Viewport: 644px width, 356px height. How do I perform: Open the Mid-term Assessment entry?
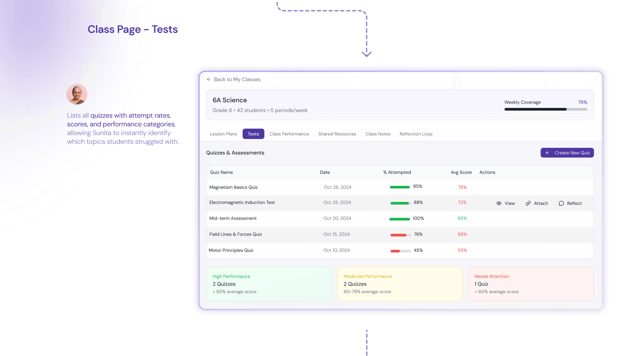click(x=233, y=218)
